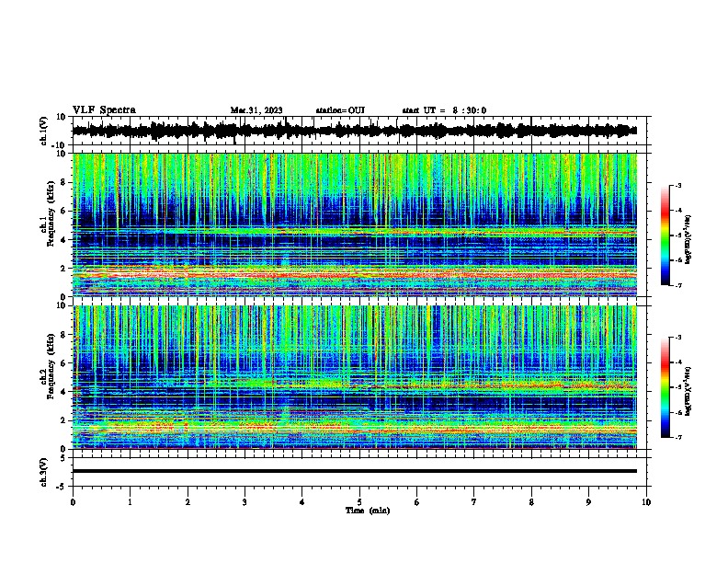This screenshot has width=728, height=563.
Task: Select the "Mar.31, 2023" date label
Action: click(256, 110)
